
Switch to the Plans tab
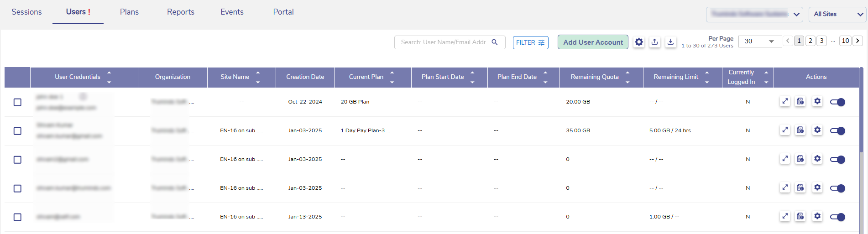[129, 12]
